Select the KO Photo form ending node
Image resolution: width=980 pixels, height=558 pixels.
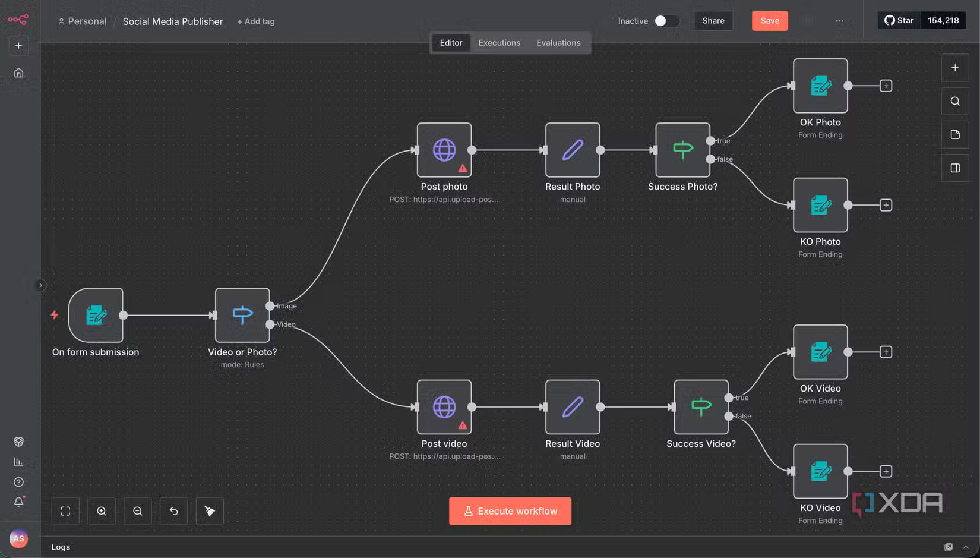pos(820,205)
